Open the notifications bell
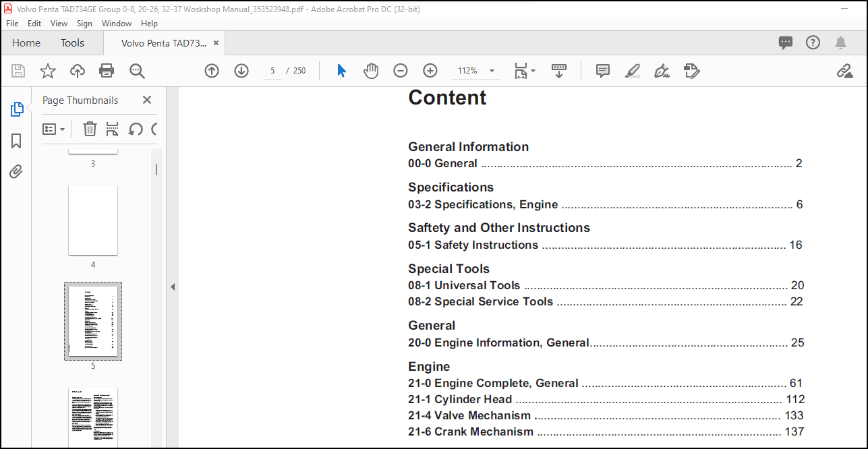Image resolution: width=868 pixels, height=449 pixels. point(840,43)
